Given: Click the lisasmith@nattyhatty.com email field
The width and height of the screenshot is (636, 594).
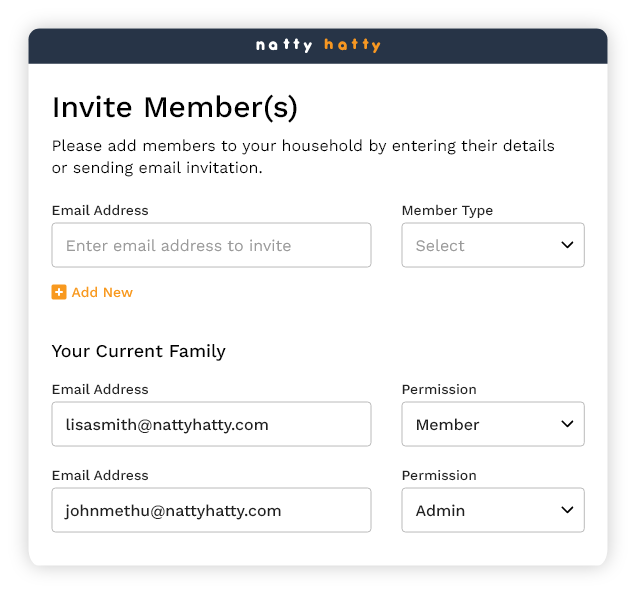Looking at the screenshot, I should [x=211, y=424].
